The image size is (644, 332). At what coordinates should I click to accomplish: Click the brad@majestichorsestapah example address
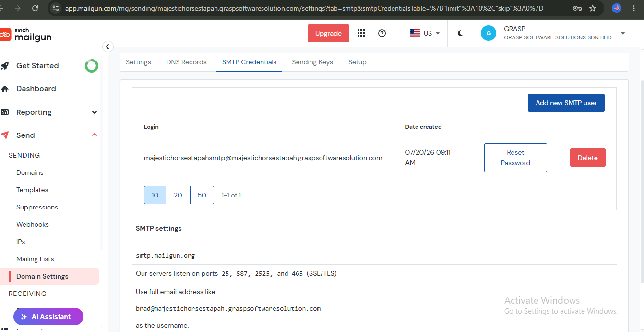pos(228,308)
